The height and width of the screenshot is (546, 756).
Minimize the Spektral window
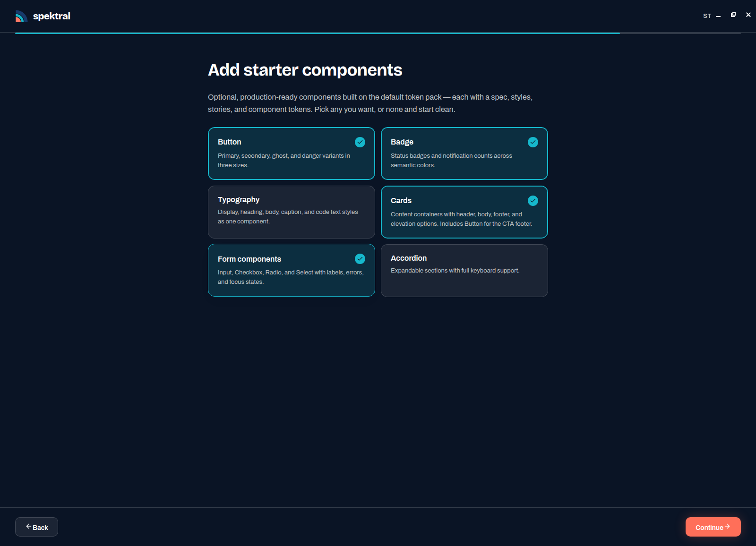click(x=718, y=16)
